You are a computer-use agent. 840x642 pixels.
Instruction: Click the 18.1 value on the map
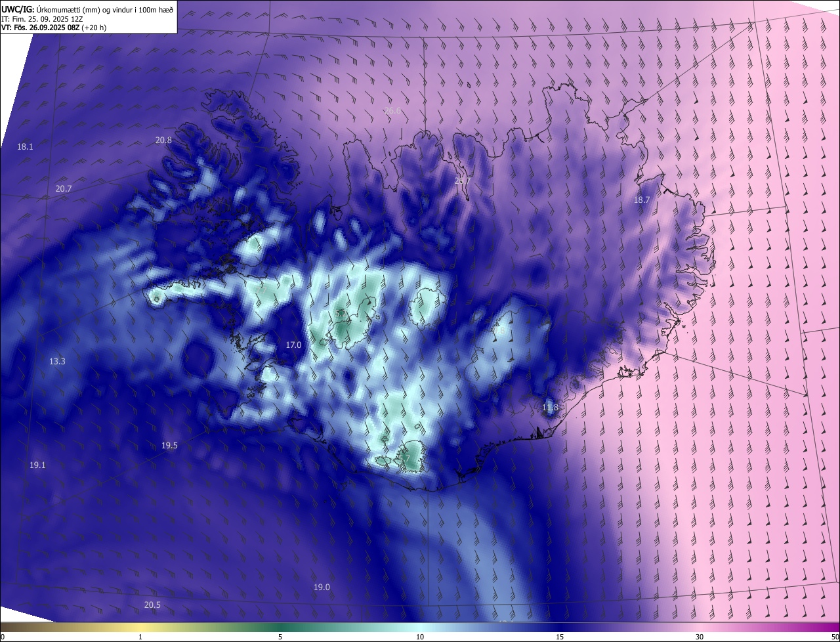point(25,147)
